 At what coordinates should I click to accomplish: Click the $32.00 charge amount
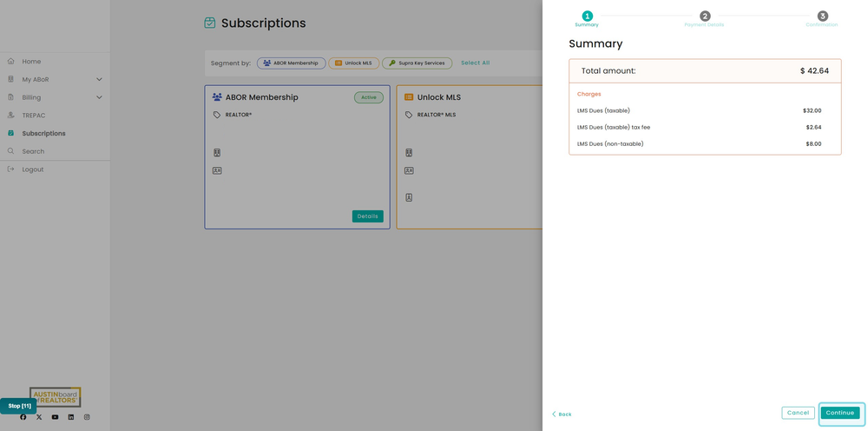pos(812,111)
